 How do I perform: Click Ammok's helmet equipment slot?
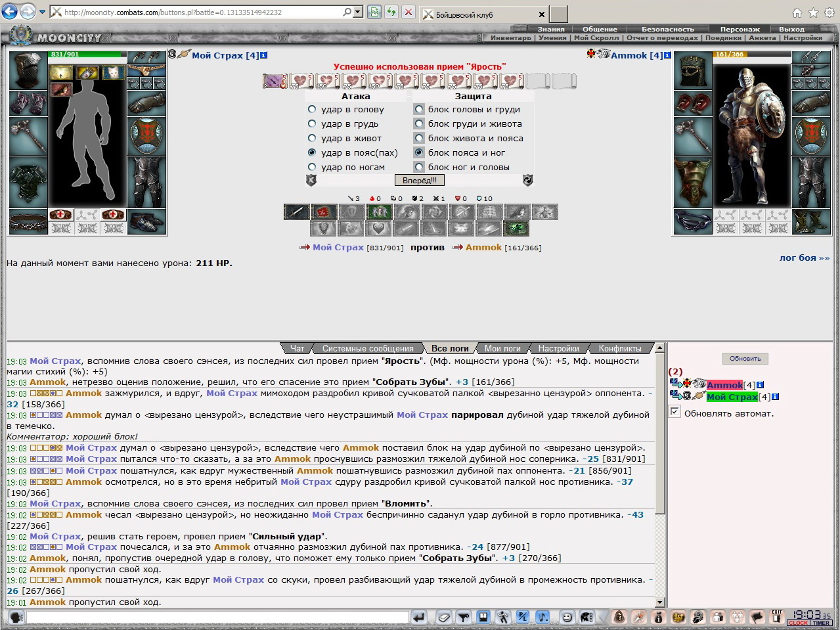693,70
